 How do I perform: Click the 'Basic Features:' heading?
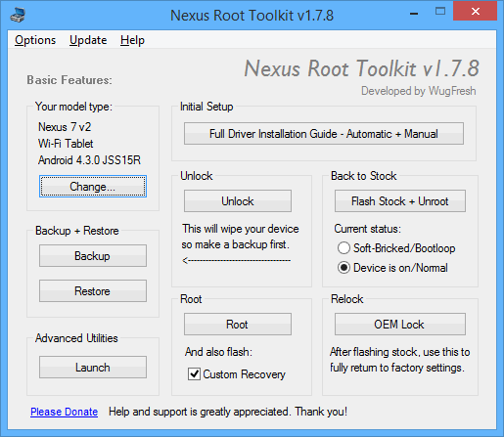[69, 80]
